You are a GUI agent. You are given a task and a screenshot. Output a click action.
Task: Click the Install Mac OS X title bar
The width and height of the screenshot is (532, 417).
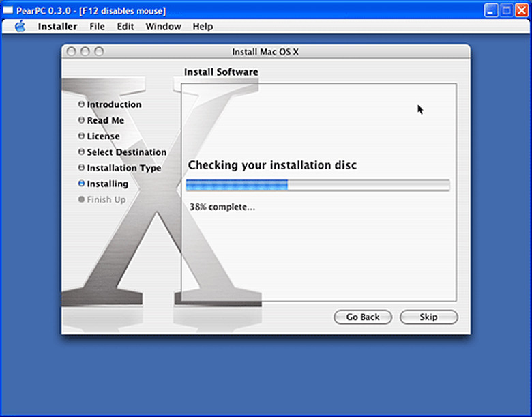click(x=265, y=52)
